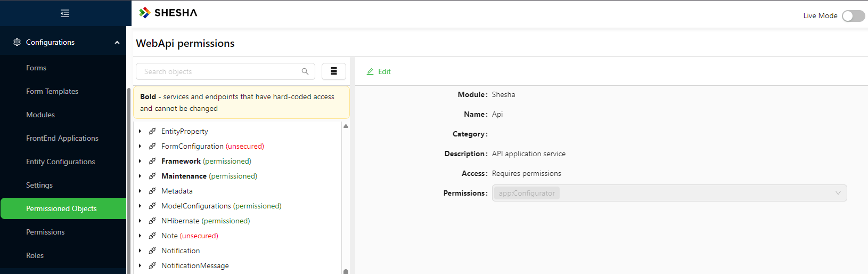
Task: Select FormConfiguration (unsecured) service
Action: point(213,146)
